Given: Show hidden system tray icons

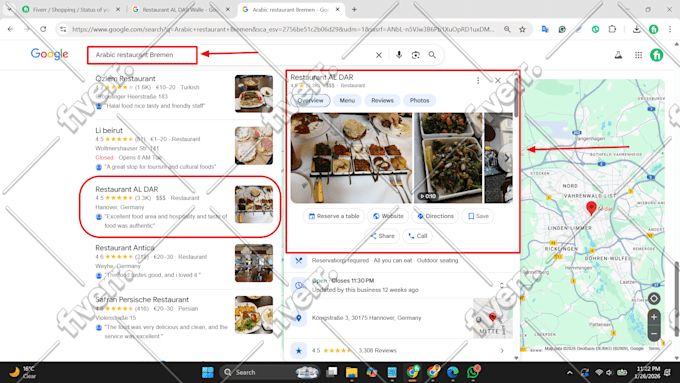Looking at the screenshot, I should point(569,373).
